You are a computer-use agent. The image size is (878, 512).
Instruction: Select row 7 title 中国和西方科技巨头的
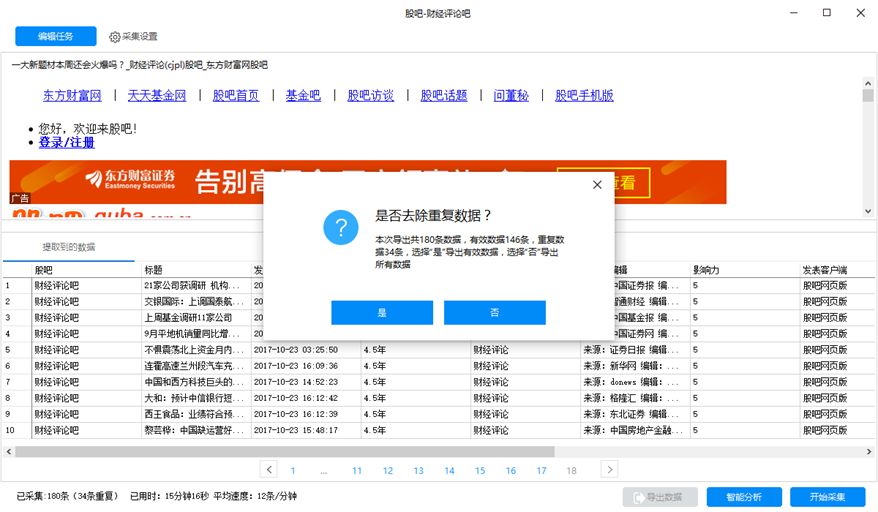click(x=194, y=383)
